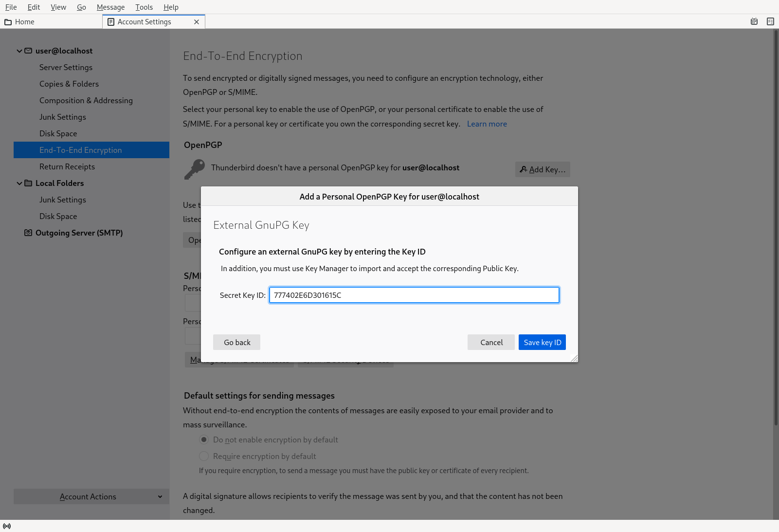Open the tasks icon in tab bar
The image size is (779, 532).
(770, 21)
